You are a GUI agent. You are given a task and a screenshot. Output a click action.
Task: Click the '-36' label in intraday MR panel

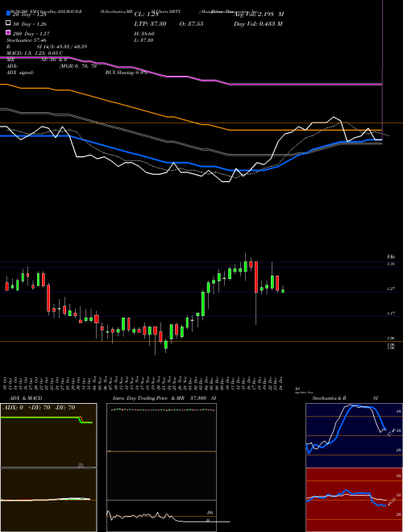[210, 513]
